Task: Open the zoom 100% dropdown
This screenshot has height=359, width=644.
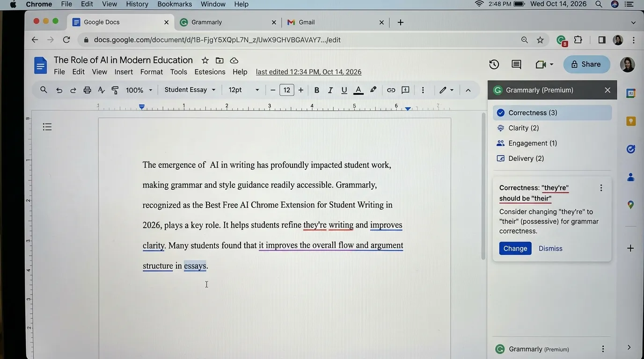Action: (x=139, y=90)
